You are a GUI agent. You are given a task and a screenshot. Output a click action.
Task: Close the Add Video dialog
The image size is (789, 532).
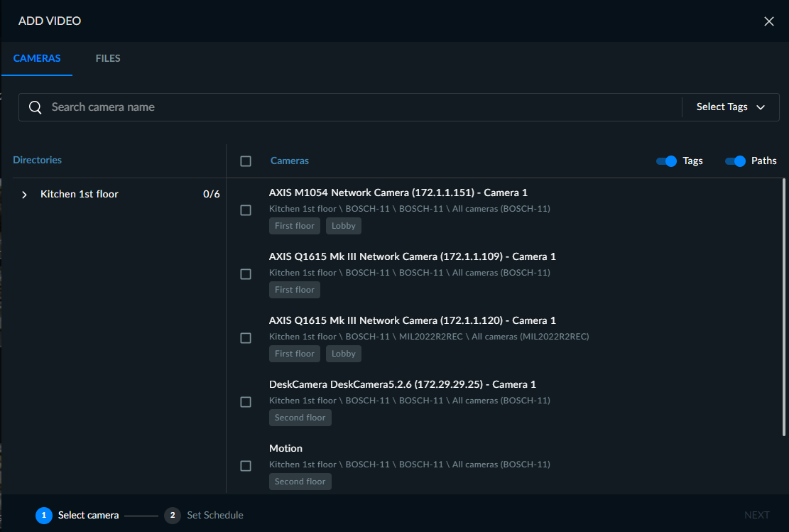pyautogui.click(x=769, y=21)
